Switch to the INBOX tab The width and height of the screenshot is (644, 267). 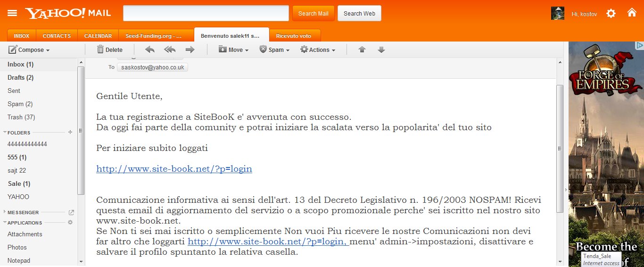coord(21,36)
